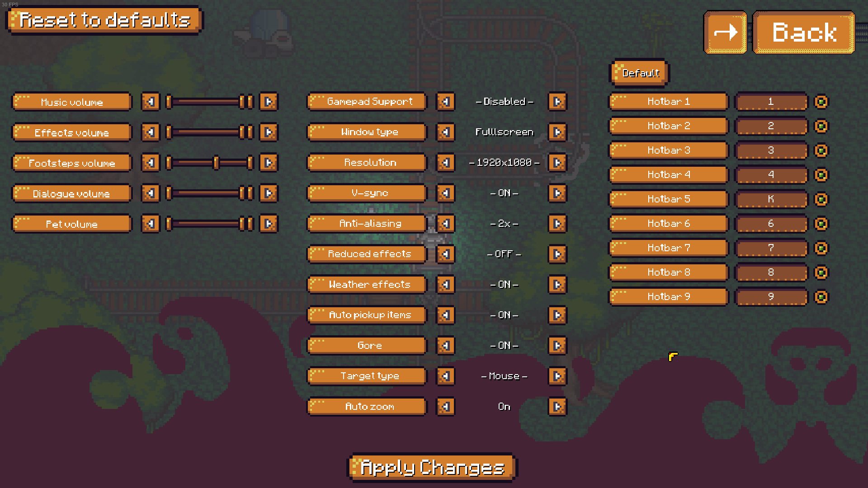This screenshot has width=868, height=488.
Task: Cycle Window type with its left arrow
Action: coord(445,132)
